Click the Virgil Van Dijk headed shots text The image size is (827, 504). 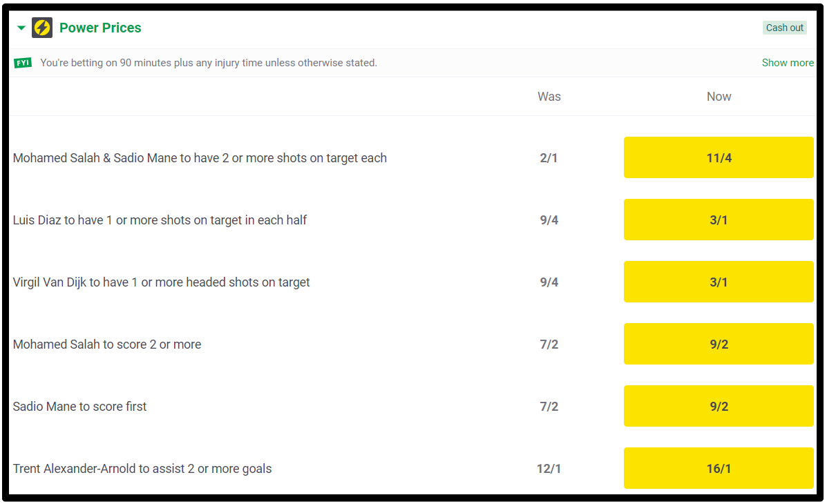[161, 282]
